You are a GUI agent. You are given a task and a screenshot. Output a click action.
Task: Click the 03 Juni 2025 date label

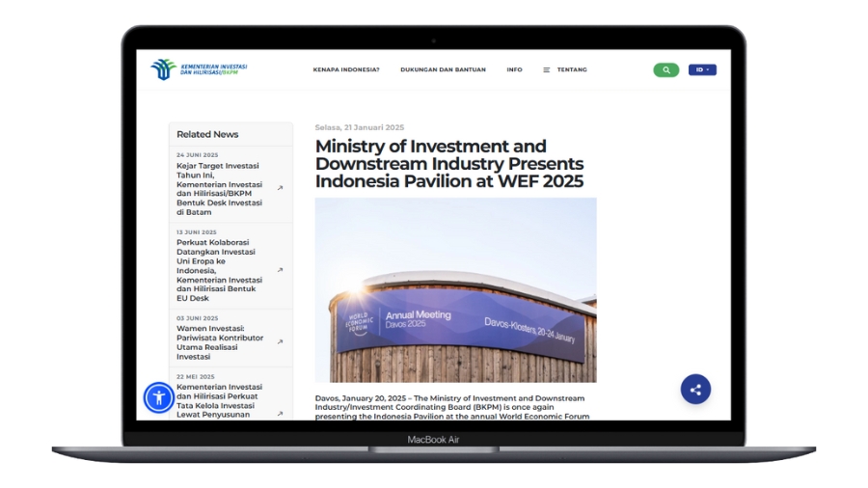(197, 318)
